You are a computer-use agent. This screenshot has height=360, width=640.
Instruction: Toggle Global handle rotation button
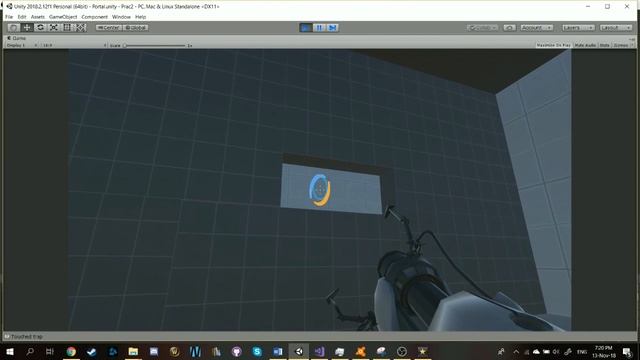click(136, 27)
